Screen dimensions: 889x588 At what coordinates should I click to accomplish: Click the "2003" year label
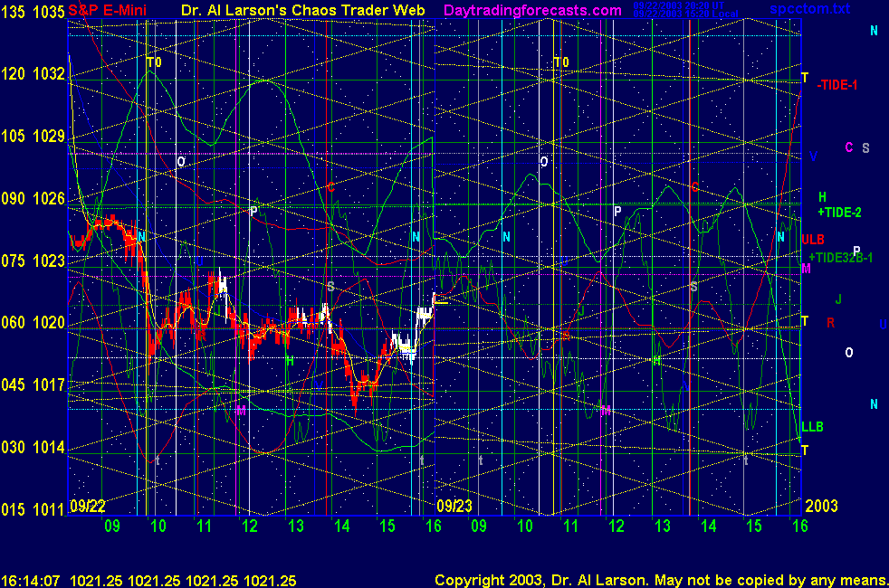pos(821,506)
